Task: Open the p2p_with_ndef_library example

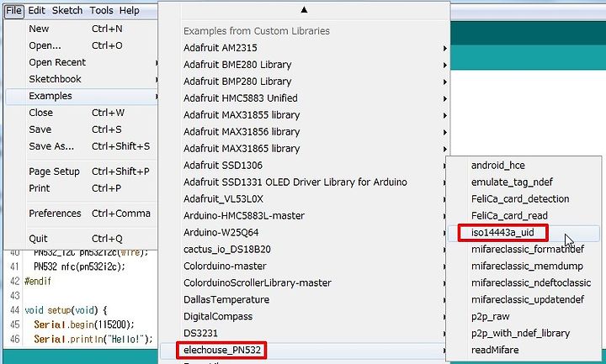Action: [x=524, y=334]
